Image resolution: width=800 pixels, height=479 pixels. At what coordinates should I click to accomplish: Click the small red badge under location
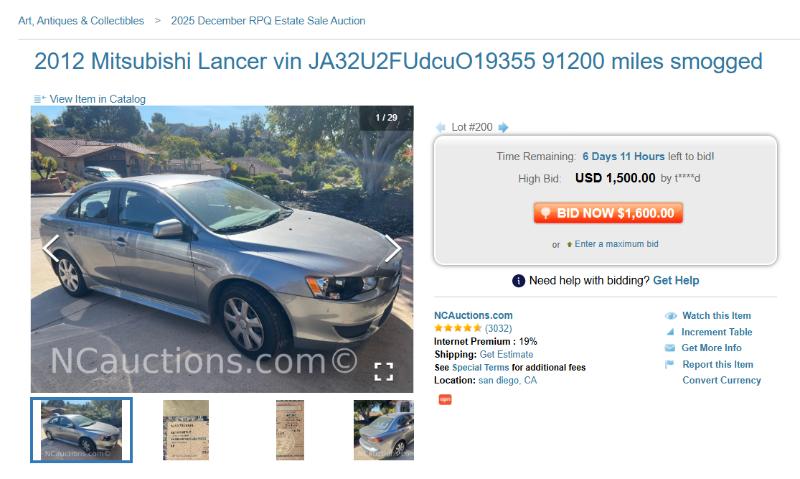tap(445, 399)
